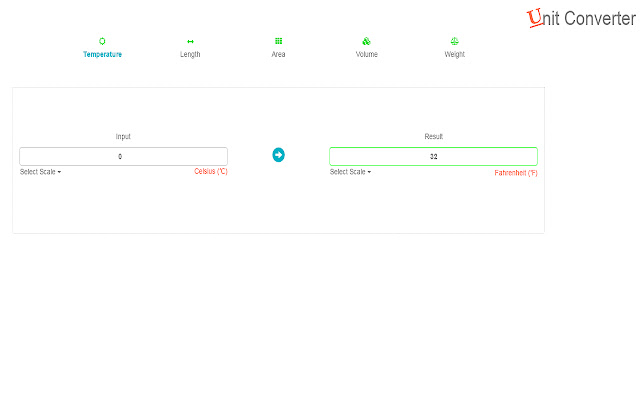
Task: Click the Volume cubes icon
Action: click(x=367, y=41)
